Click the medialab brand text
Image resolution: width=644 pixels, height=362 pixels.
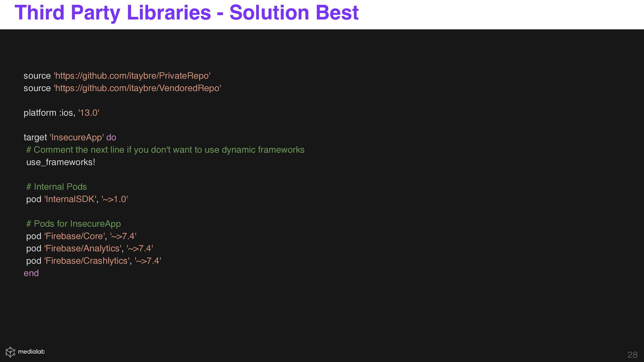(x=31, y=352)
